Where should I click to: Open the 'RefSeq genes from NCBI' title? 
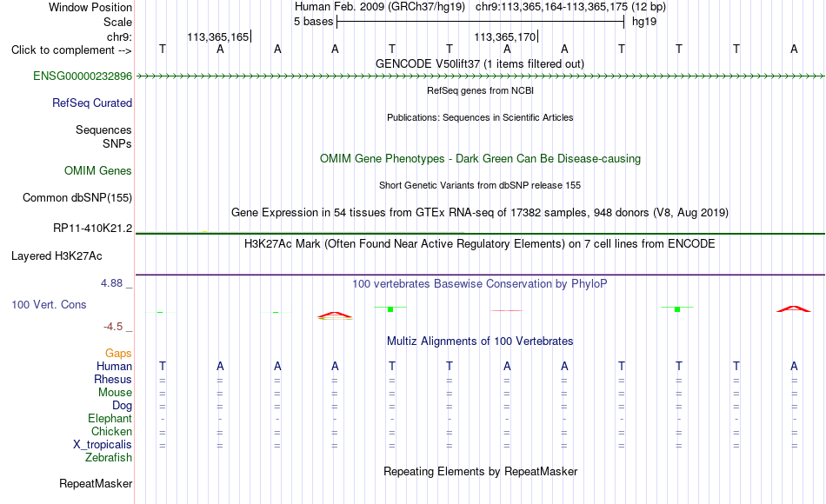click(x=480, y=90)
